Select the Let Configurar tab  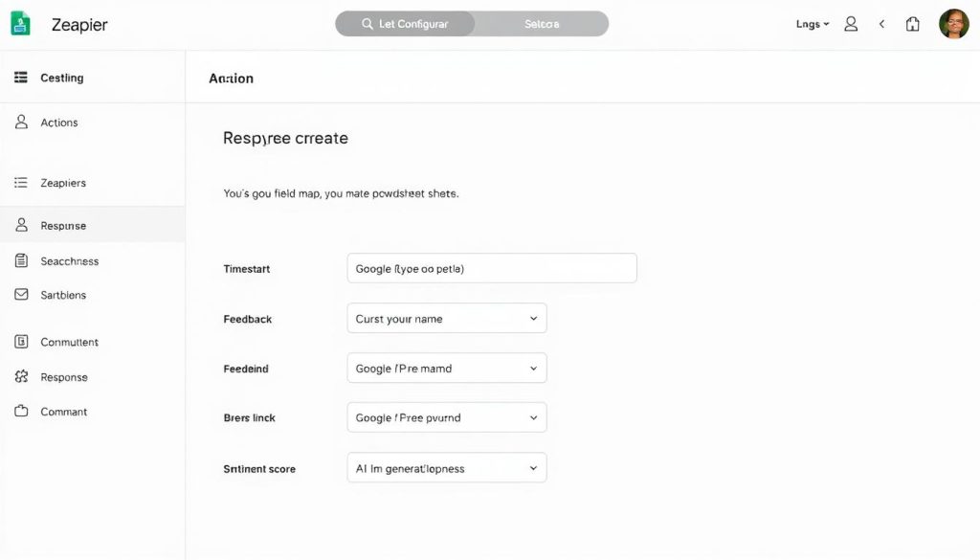[x=405, y=24]
